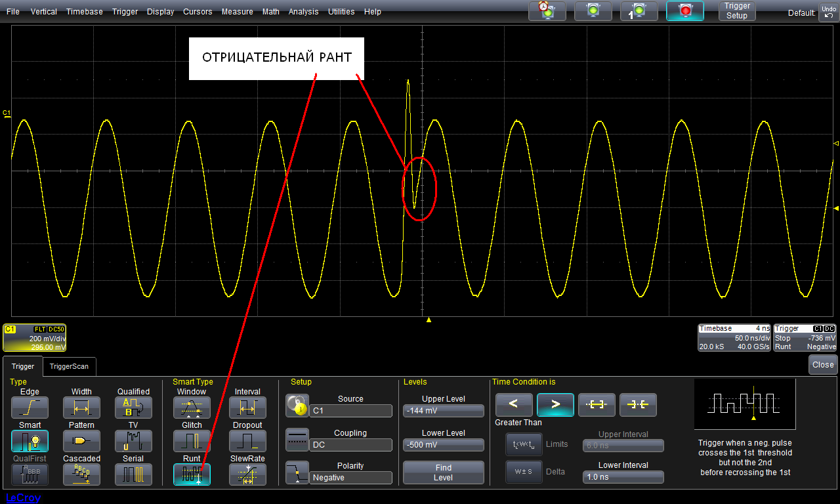This screenshot has height=504, width=840.
Task: Click the trigger level marker on right edge
Action: click(835, 208)
